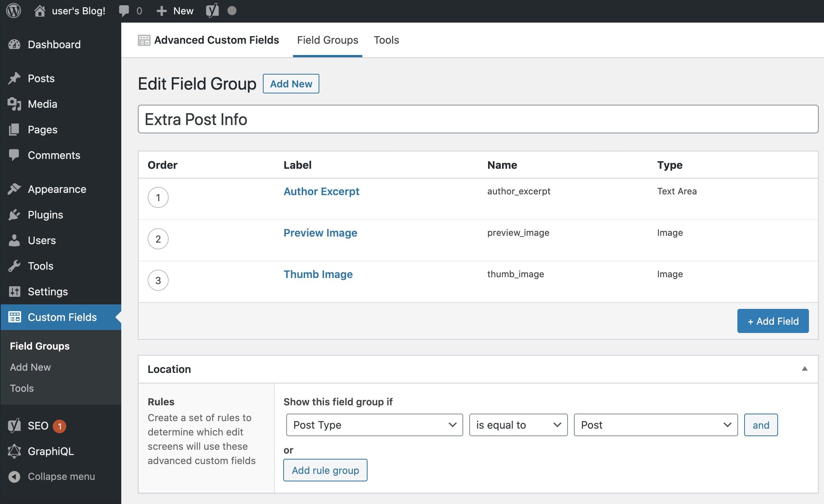Open the Pages sidebar icon
This screenshot has height=504, width=824.
click(15, 130)
